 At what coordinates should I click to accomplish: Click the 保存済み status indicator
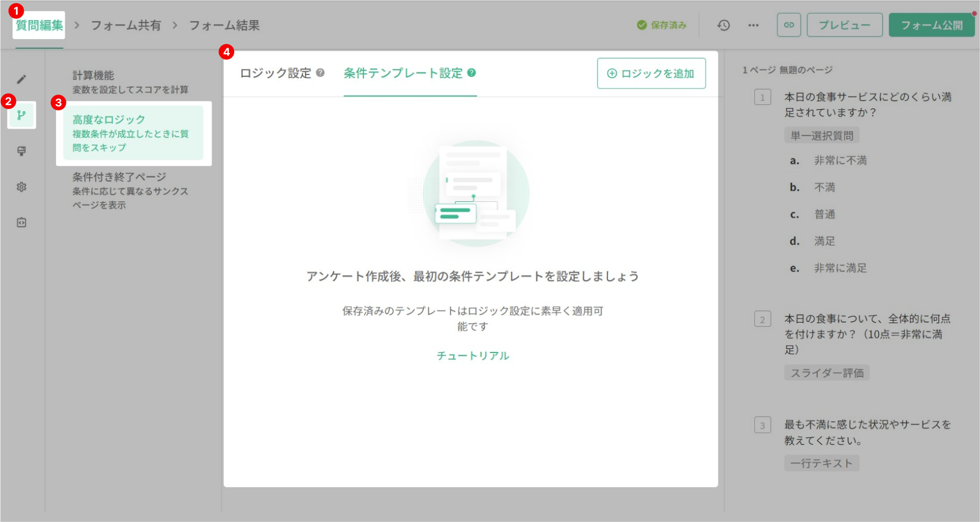662,25
